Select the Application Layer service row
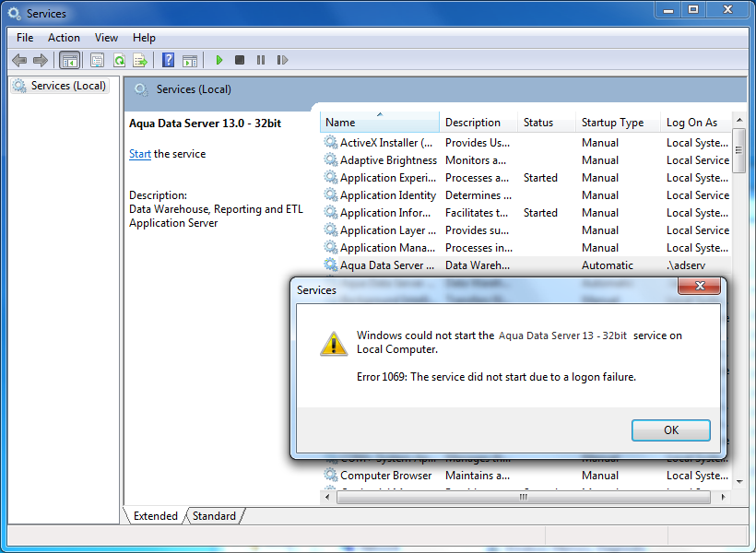The image size is (756, 553). [526, 230]
